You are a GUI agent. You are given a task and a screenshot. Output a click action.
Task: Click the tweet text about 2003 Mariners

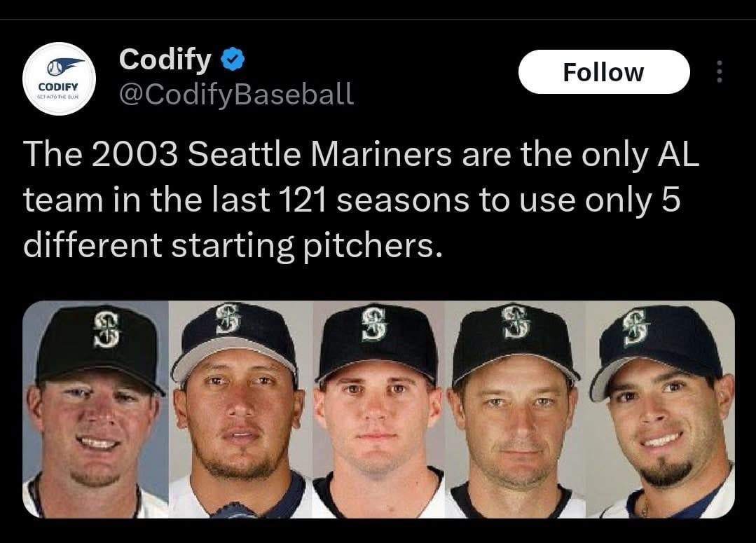(x=350, y=198)
